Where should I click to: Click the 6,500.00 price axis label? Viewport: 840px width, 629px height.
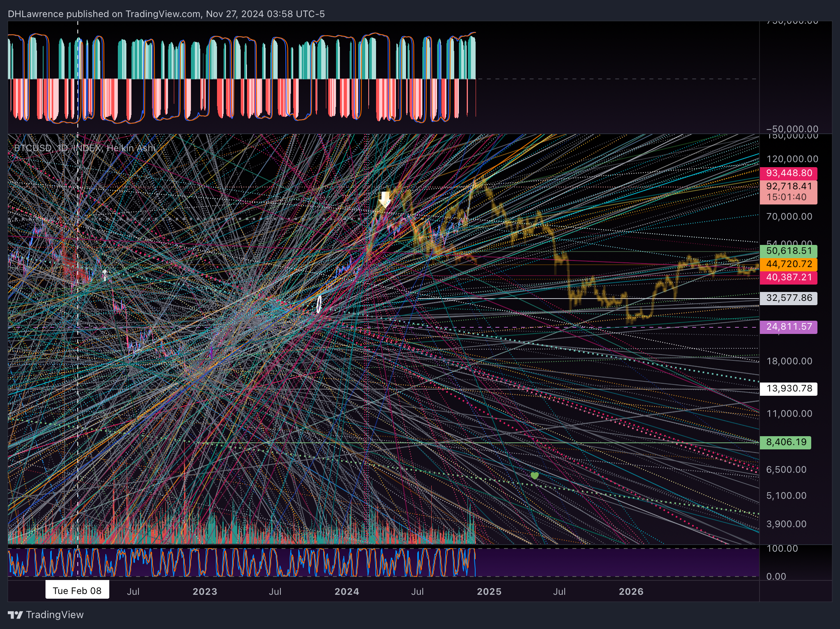coord(786,470)
